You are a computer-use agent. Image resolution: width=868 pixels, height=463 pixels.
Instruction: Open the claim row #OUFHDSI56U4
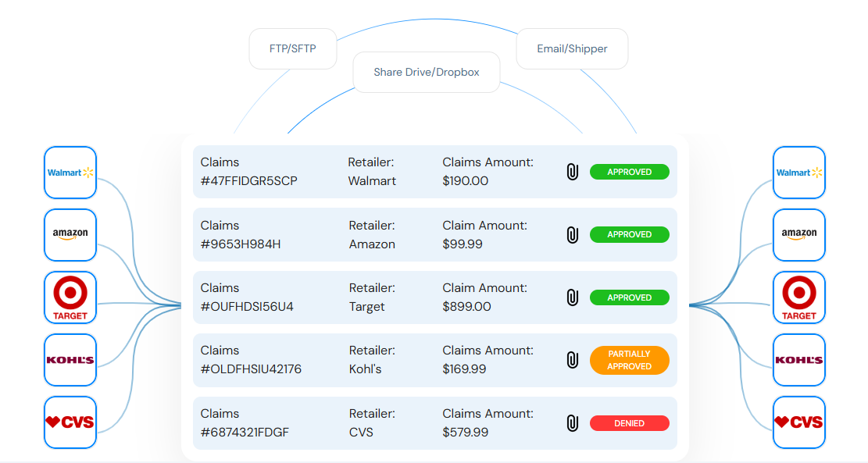[x=247, y=307]
